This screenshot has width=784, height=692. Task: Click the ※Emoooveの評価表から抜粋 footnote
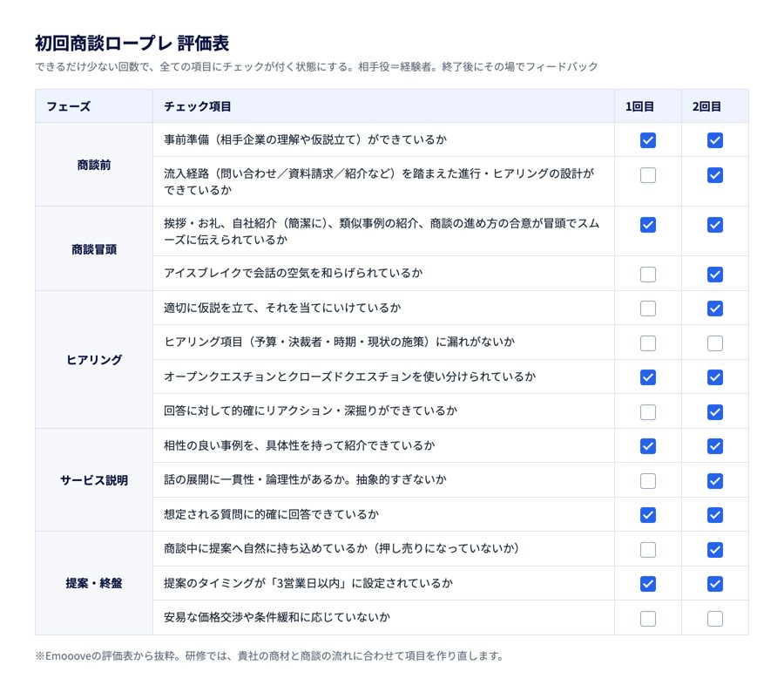pyautogui.click(x=269, y=655)
